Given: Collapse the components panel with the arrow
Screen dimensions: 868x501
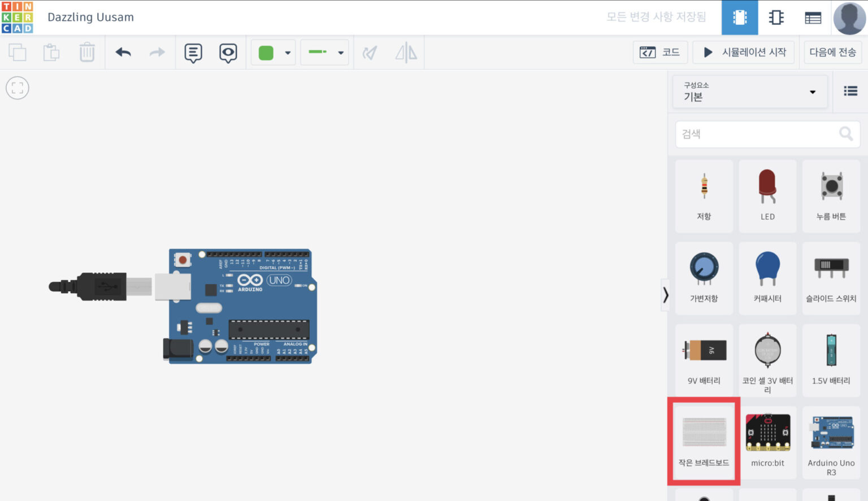Looking at the screenshot, I should tap(666, 295).
